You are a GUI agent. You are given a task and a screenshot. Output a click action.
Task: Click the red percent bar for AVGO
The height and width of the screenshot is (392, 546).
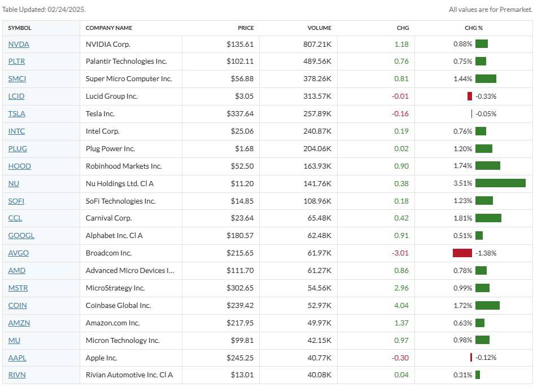[462, 253]
